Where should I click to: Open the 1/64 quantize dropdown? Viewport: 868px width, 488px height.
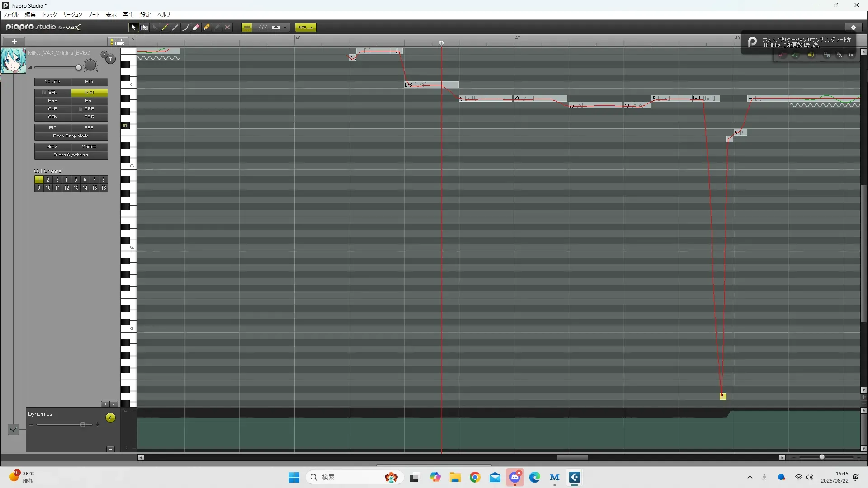coord(285,28)
